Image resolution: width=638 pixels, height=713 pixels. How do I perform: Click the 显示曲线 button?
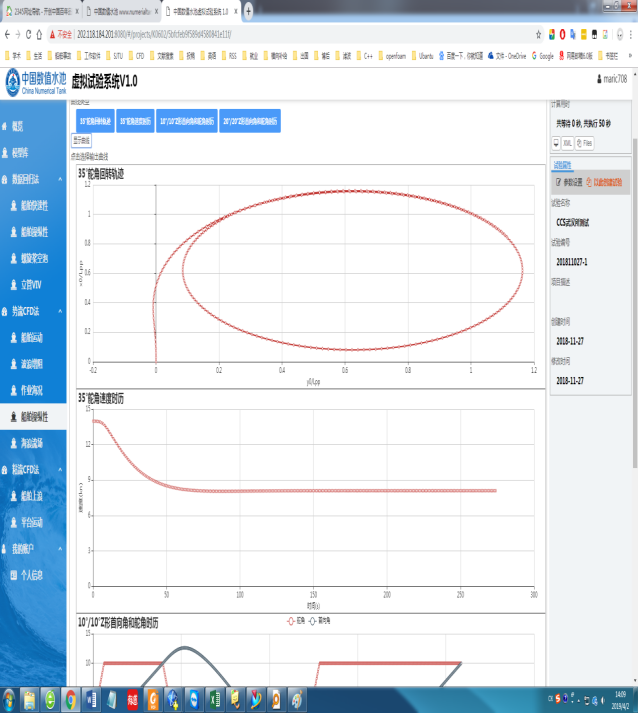[81, 140]
